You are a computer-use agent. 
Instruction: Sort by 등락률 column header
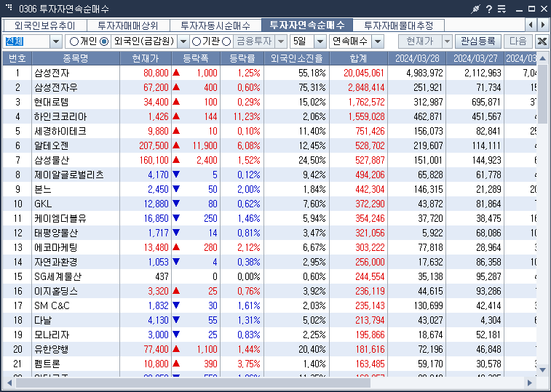(242, 58)
